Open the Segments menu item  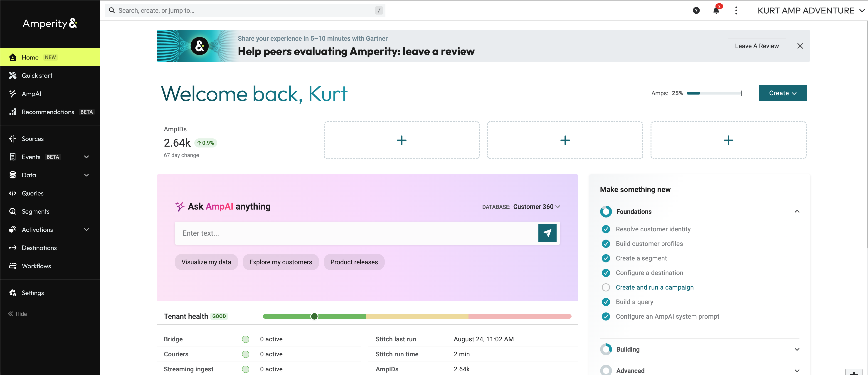point(50,211)
